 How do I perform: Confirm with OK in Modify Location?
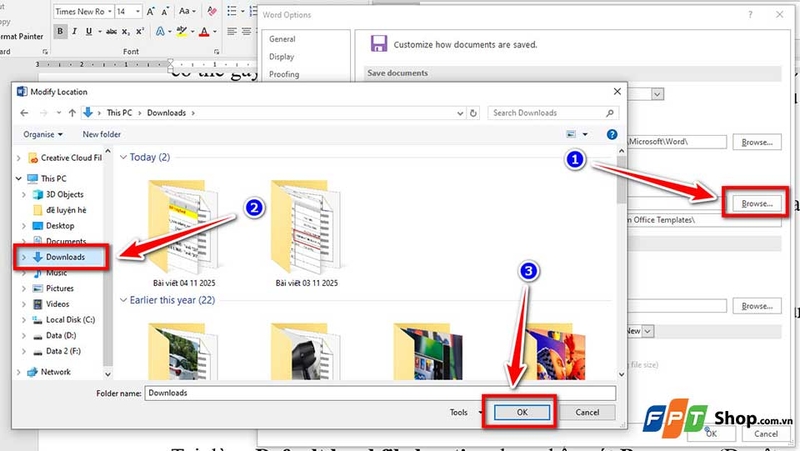(x=522, y=412)
